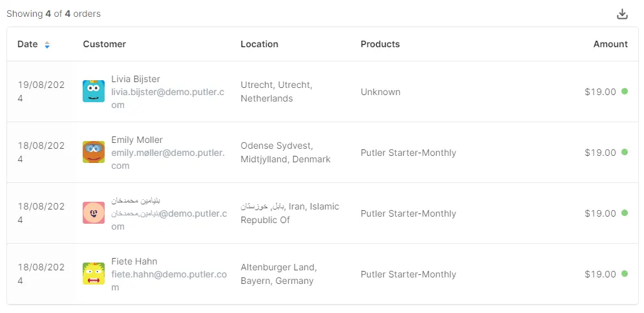
Task: Open Livia Bijster's blue monster avatar
Action: click(94, 91)
